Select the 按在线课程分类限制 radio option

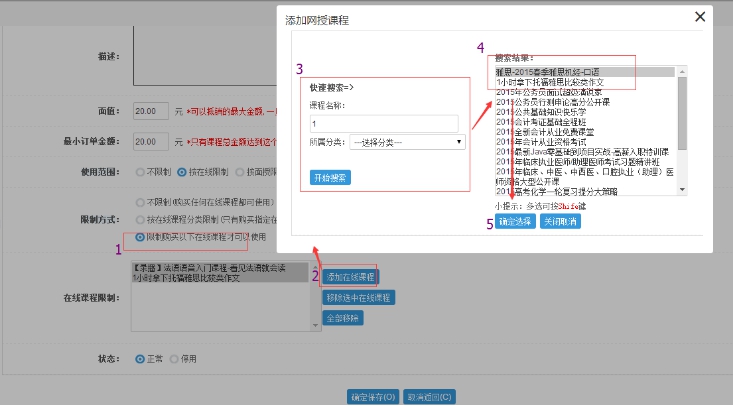click(139, 219)
